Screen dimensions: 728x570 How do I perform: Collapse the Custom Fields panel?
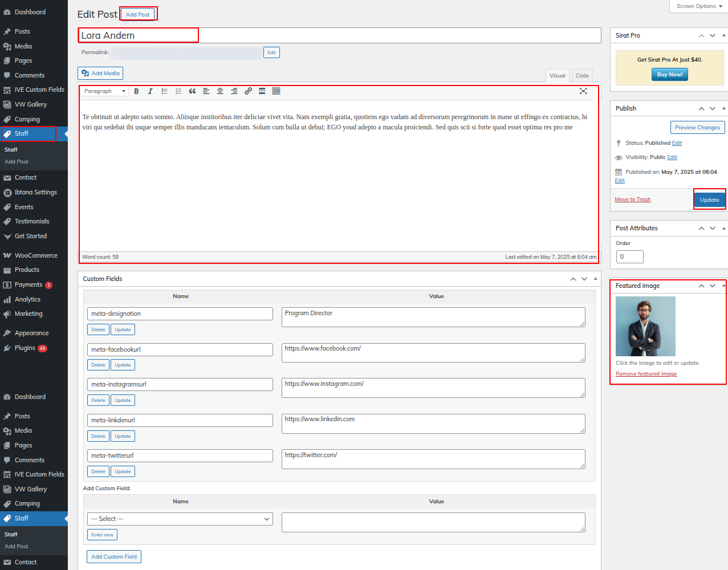click(595, 279)
